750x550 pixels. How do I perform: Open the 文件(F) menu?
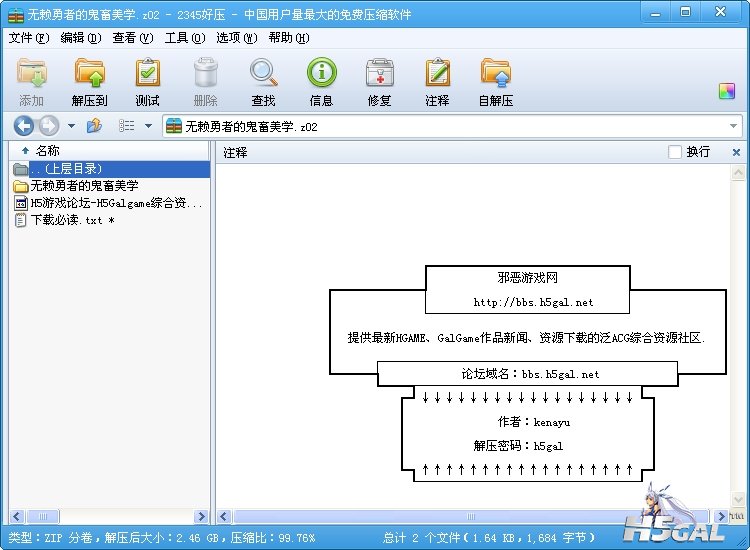click(x=29, y=38)
